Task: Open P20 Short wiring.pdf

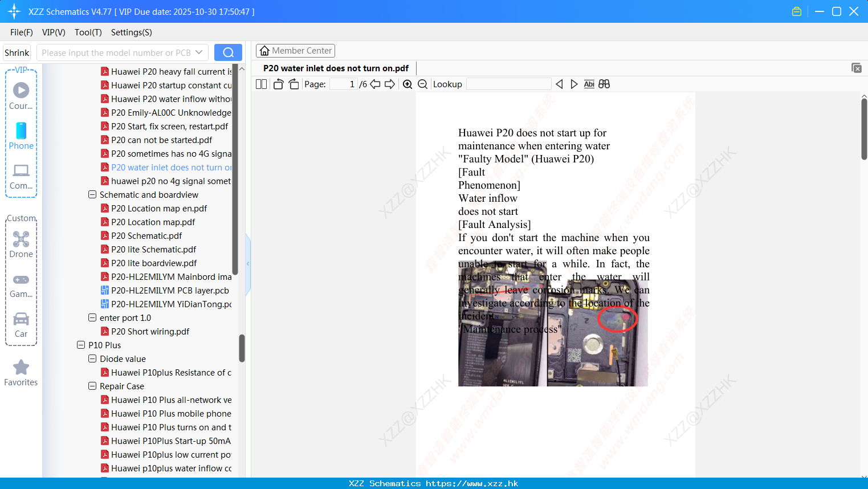Action: click(x=150, y=332)
